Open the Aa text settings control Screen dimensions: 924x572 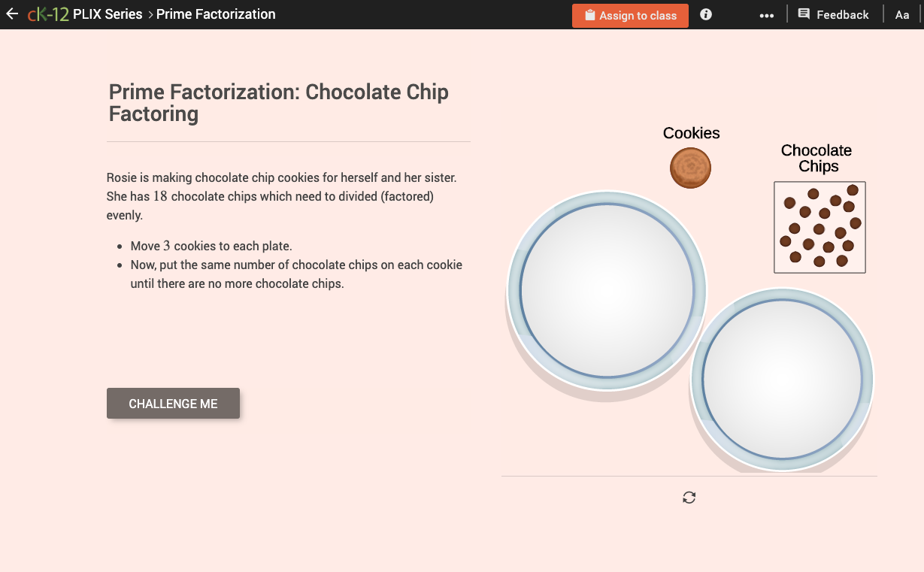pos(902,14)
